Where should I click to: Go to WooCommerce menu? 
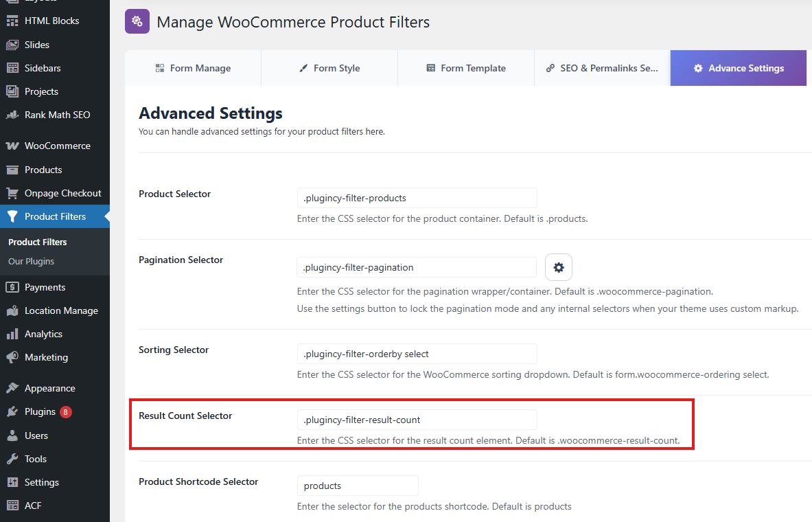(55, 146)
